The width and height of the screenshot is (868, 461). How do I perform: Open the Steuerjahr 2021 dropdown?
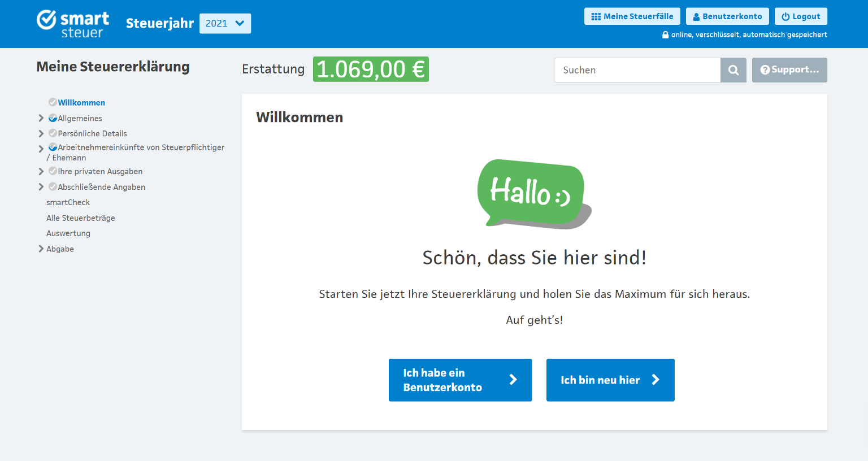pyautogui.click(x=225, y=23)
